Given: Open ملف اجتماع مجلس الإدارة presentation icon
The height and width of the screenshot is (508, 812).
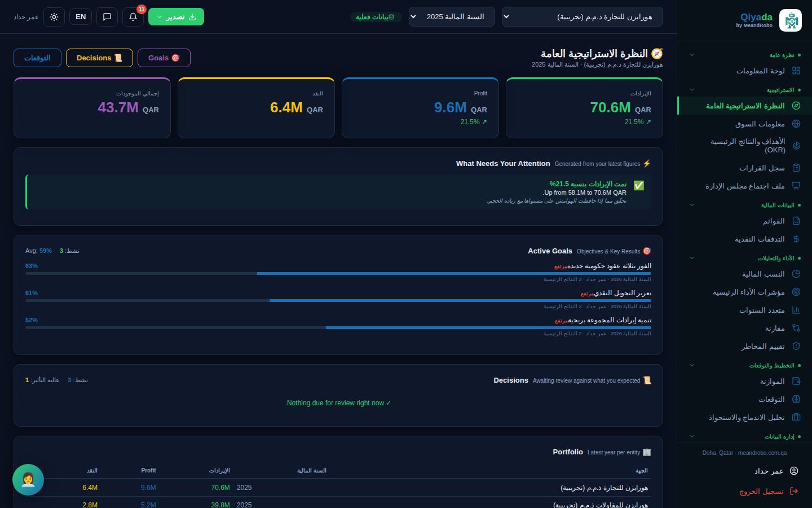Looking at the screenshot, I should (x=796, y=186).
